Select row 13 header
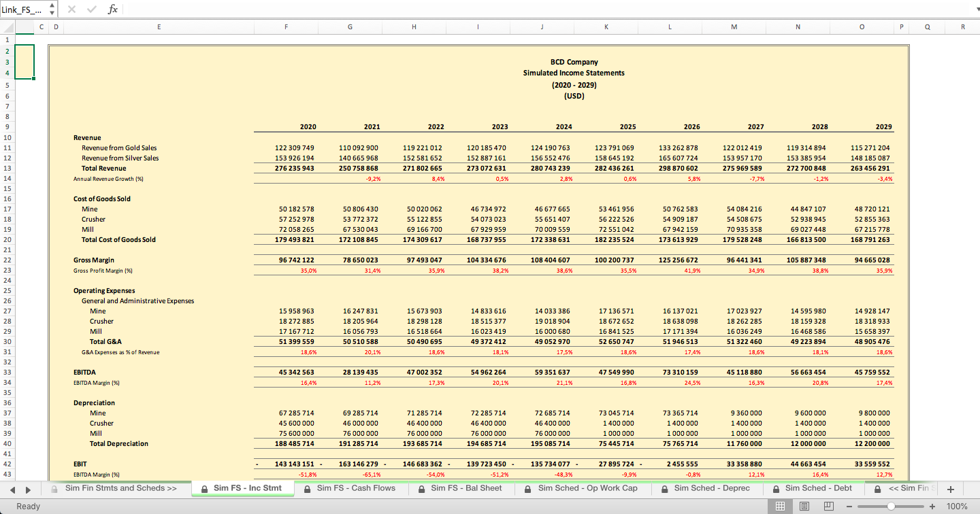Screen dimensions: 980x514 (7, 168)
